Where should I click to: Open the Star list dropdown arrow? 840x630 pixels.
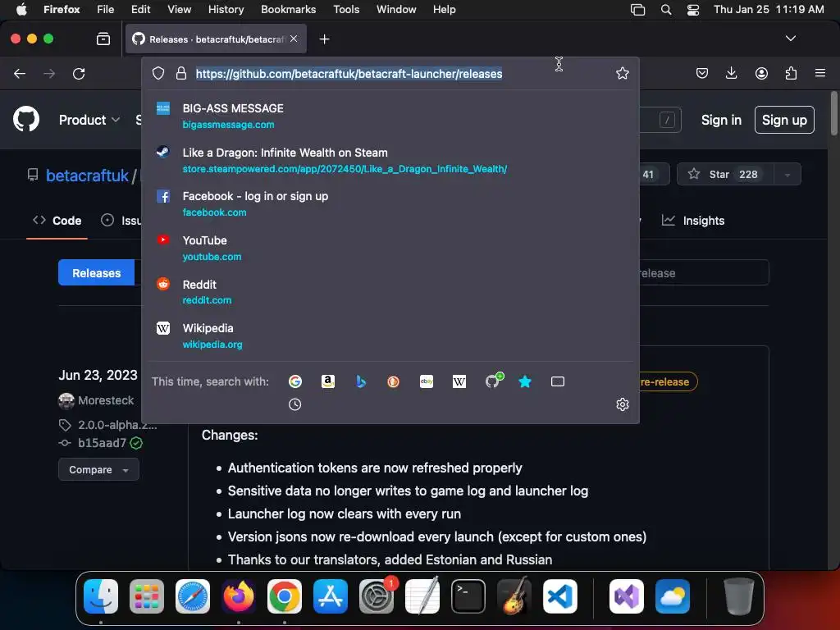pos(787,175)
